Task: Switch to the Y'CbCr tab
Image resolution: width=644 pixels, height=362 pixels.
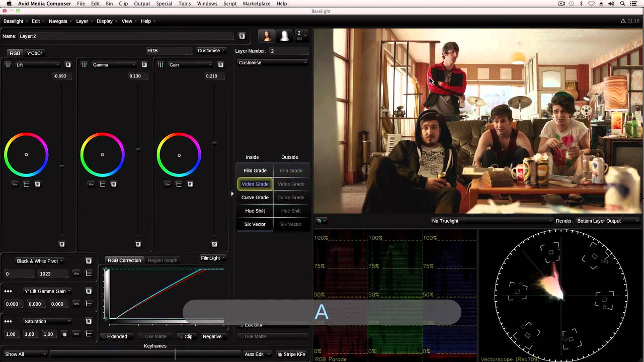Action: pos(35,53)
